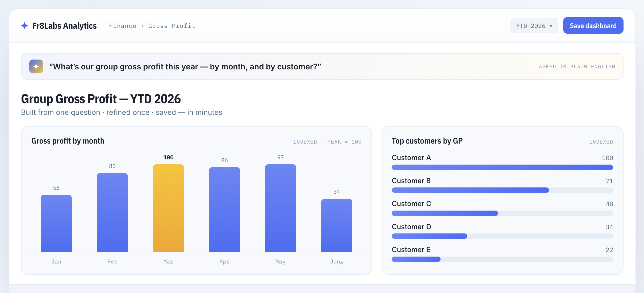Click the 'Built from one question' subtitle
Viewport: 644px width, 293px height.
click(x=122, y=112)
